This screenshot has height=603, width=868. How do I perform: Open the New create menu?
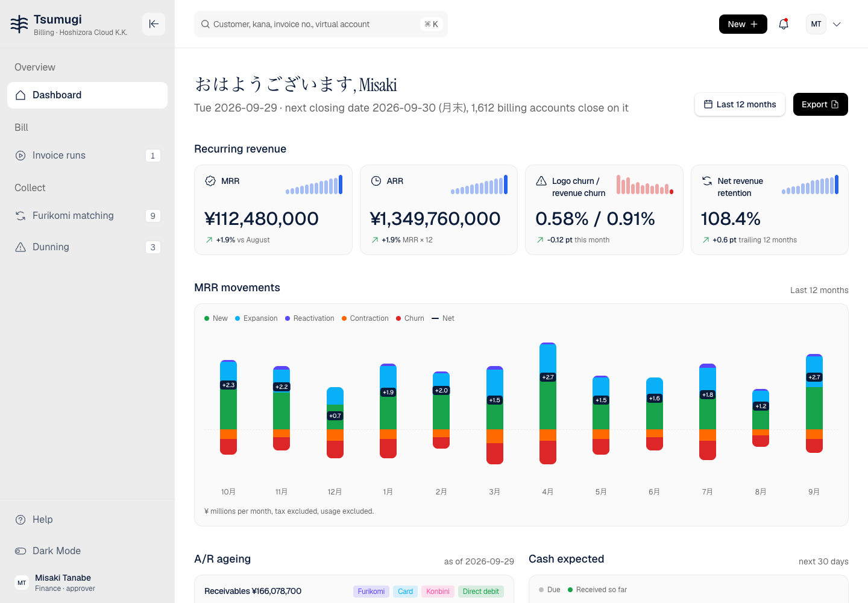click(x=743, y=24)
